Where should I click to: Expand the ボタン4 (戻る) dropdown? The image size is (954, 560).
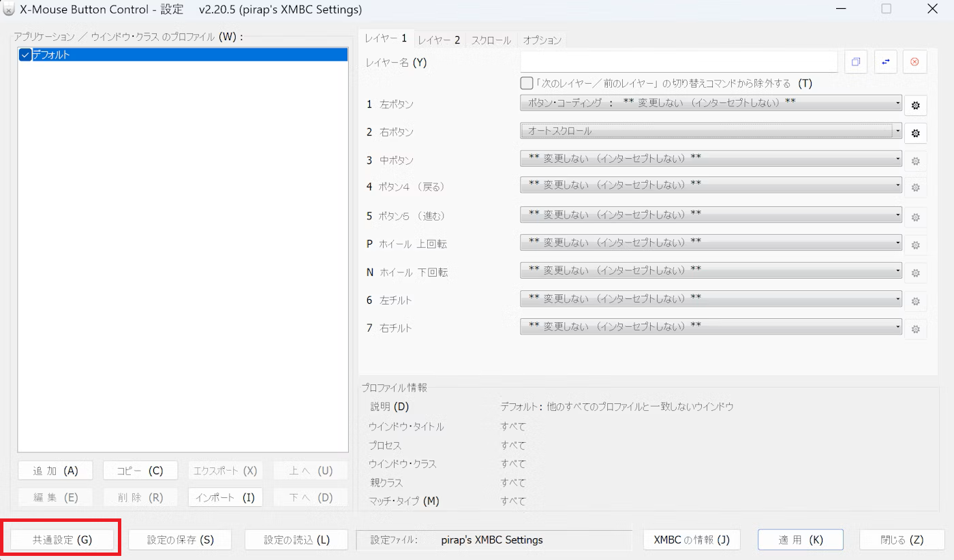tap(711, 185)
